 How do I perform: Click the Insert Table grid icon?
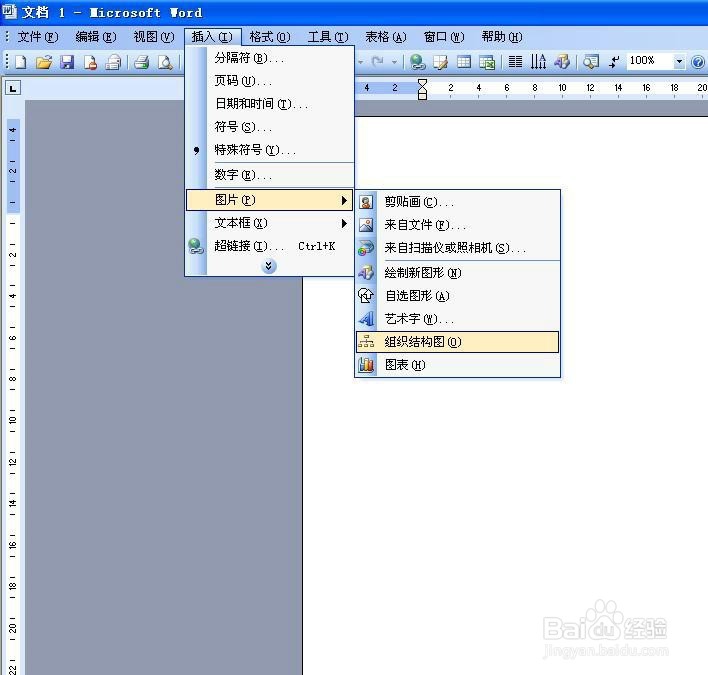pos(464,62)
